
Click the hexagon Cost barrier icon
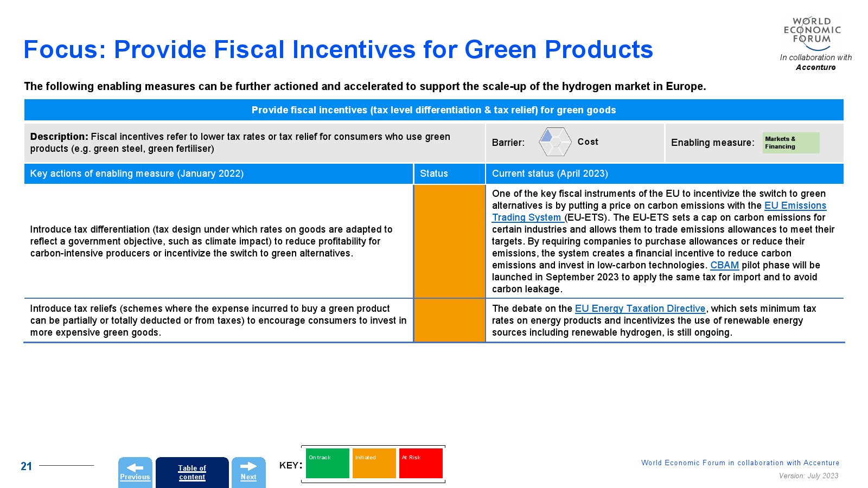(554, 142)
